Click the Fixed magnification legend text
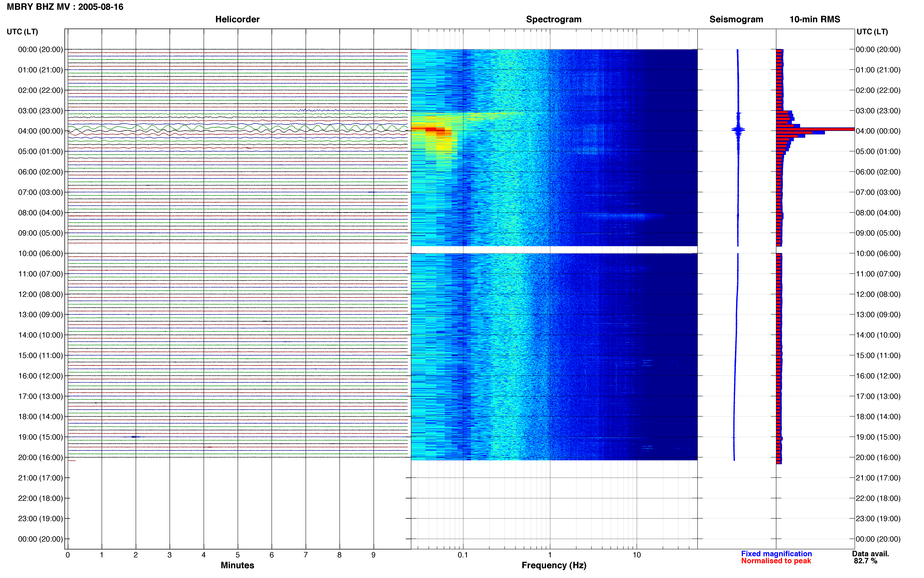Viewport: 924px width, 578px height. tap(776, 554)
